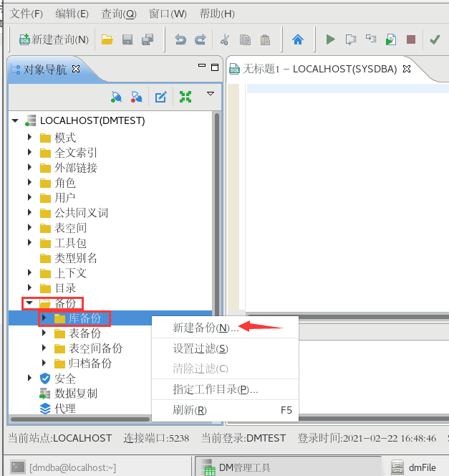Click the Paste clipboard toolbar icon
The height and width of the screenshot is (476, 449).
click(265, 39)
